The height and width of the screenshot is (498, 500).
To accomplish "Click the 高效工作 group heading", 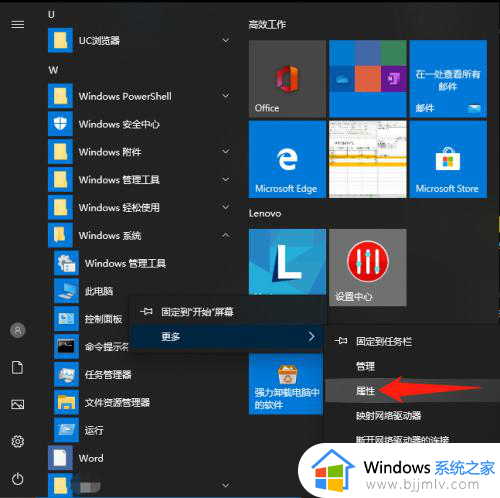I will coord(267,24).
